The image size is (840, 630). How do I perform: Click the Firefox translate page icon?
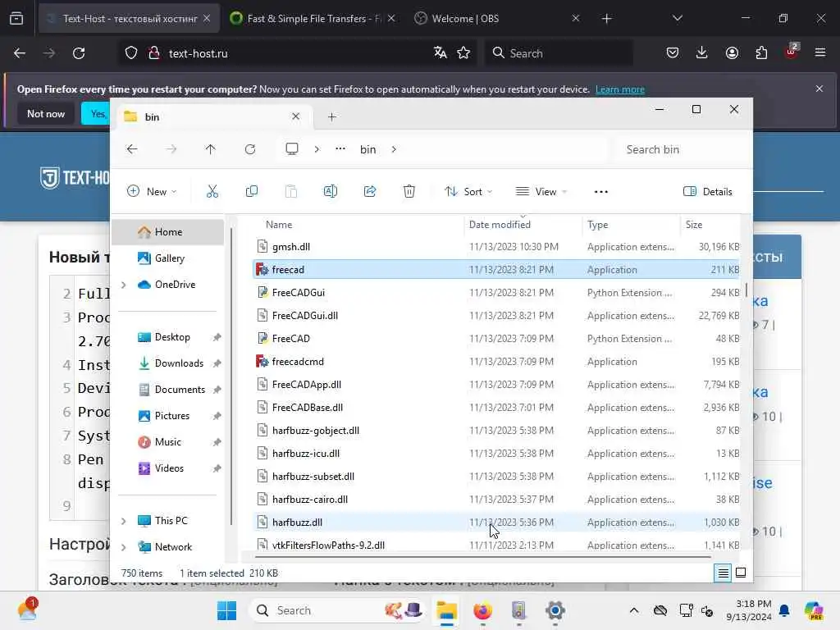[441, 53]
